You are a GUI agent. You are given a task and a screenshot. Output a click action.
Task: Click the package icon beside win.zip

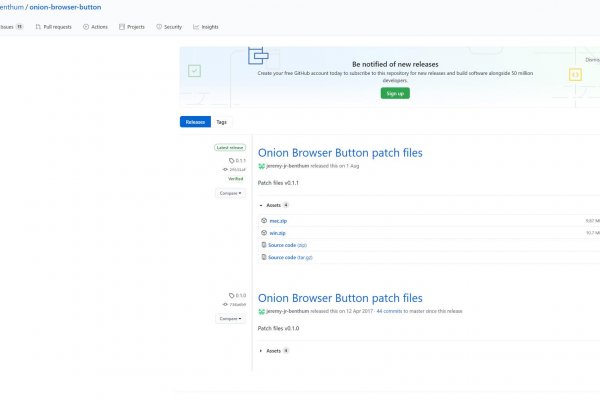[264, 233]
